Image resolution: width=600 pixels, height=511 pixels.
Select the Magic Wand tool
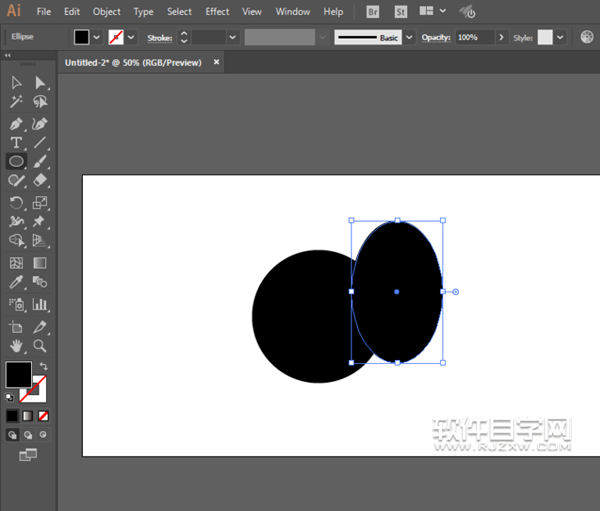point(17,102)
